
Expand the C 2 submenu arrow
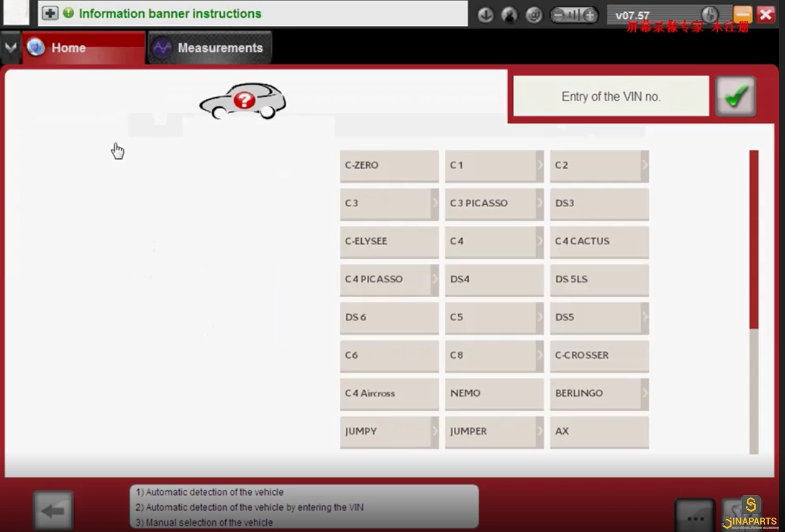pos(645,165)
